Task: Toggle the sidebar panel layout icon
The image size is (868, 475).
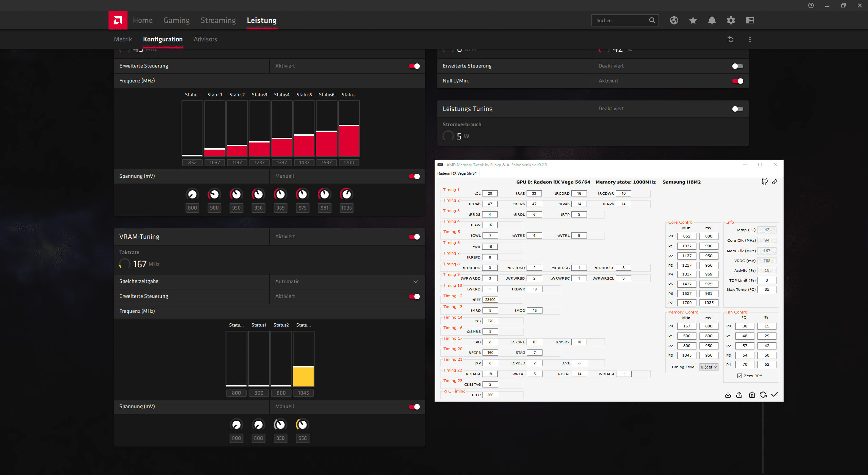Action: coord(750,20)
